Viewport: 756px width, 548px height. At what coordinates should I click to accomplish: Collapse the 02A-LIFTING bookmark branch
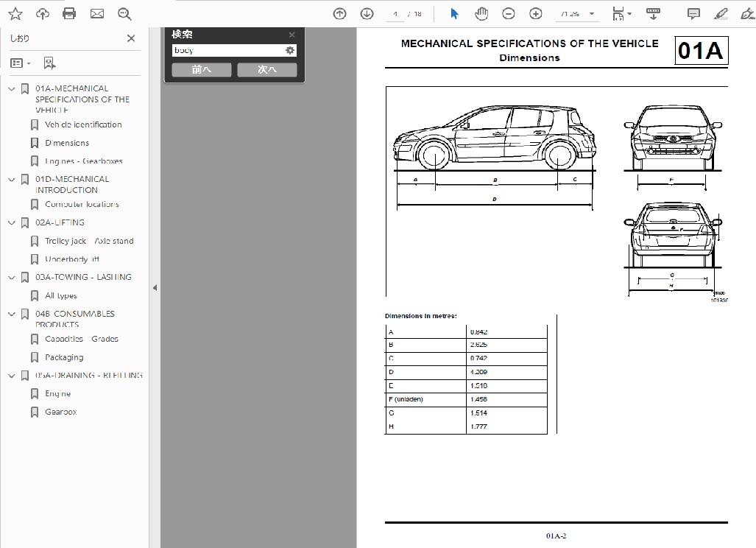tap(11, 222)
